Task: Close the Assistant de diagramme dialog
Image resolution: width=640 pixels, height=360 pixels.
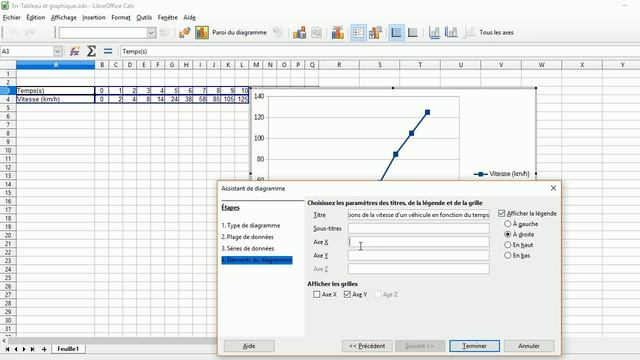Action: click(553, 188)
